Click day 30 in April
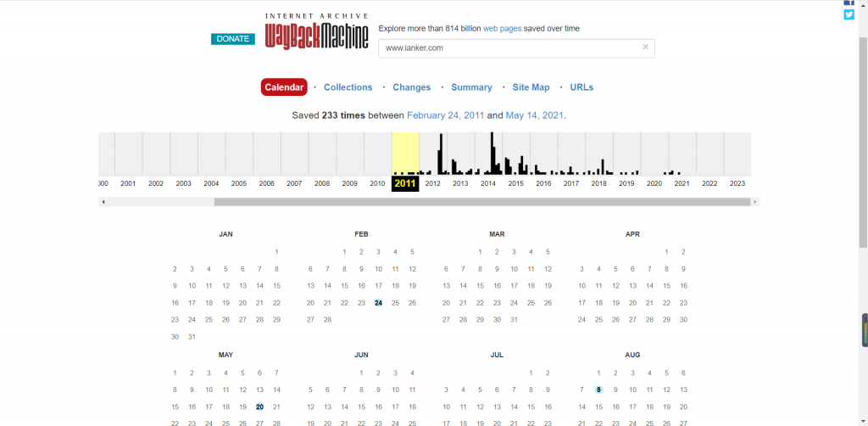This screenshot has height=426, width=868. [684, 320]
